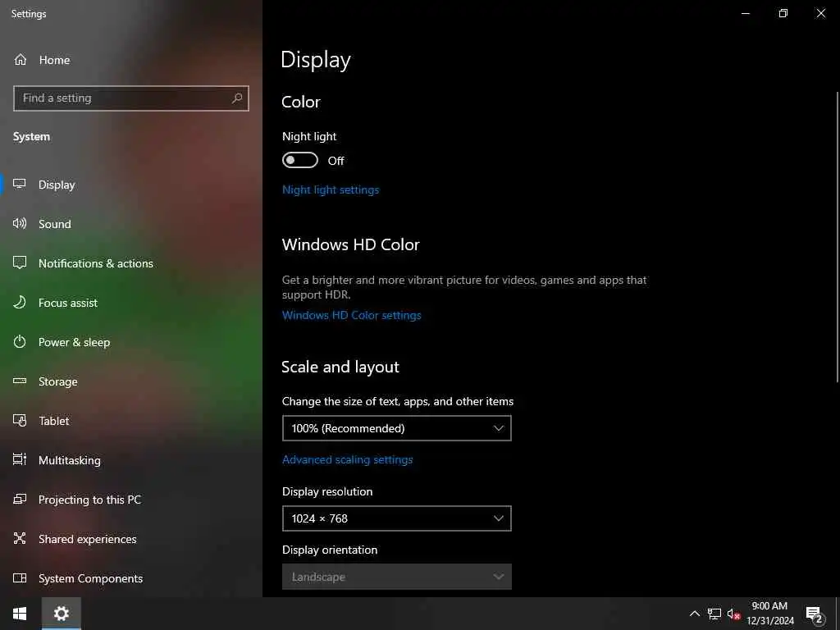Click the System Components icon
Screen dimensions: 840x630
coord(20,578)
